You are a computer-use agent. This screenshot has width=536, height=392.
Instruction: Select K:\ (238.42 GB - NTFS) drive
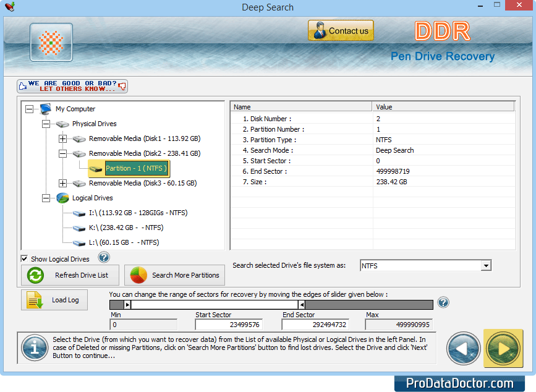pos(126,228)
